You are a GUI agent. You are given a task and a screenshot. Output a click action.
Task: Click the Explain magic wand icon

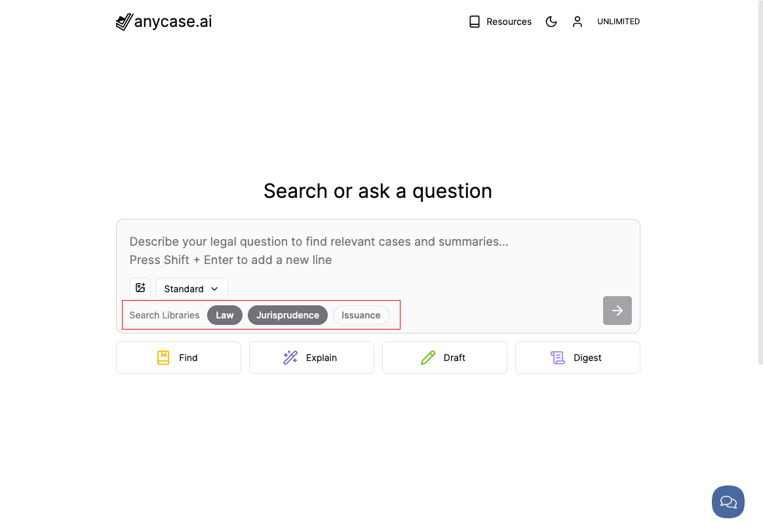point(290,358)
